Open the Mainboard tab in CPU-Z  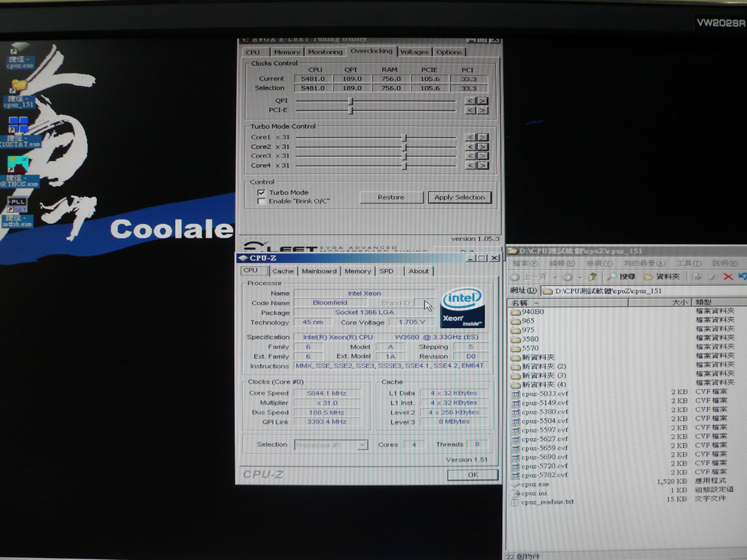[319, 271]
